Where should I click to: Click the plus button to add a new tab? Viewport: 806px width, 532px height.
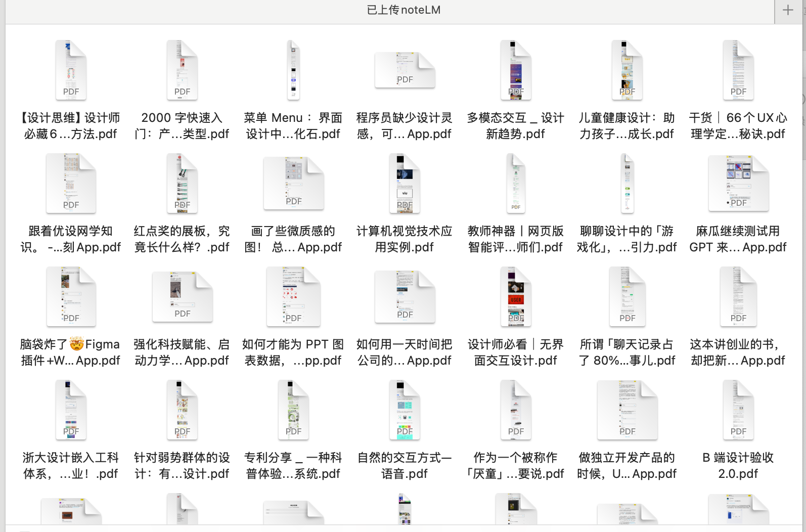pyautogui.click(x=788, y=10)
